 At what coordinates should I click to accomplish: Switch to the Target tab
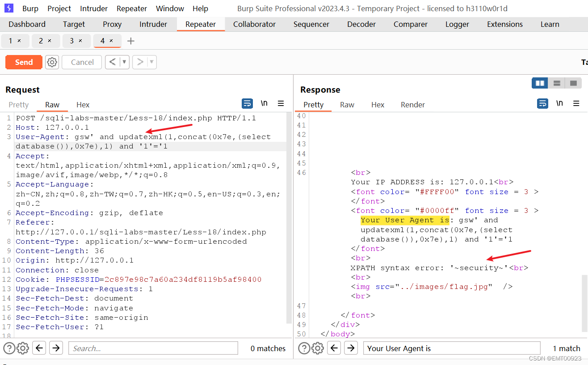(74, 24)
